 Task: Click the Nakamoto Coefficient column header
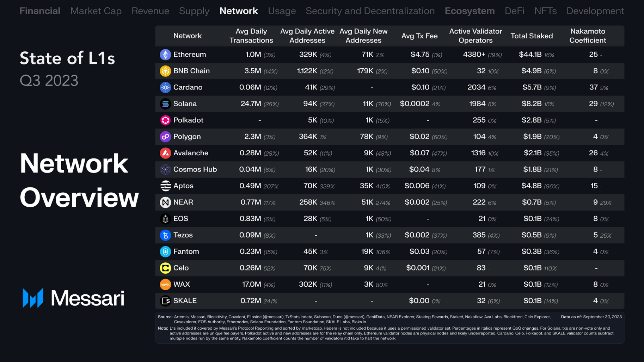[587, 36]
